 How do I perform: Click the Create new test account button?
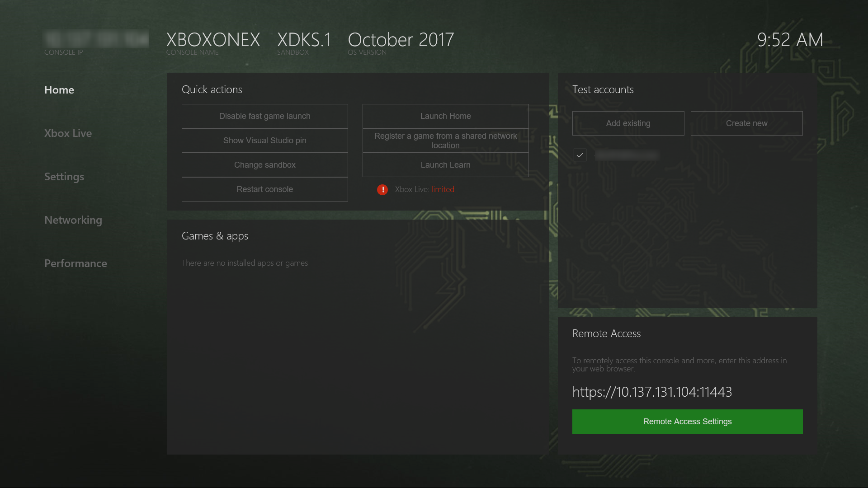point(746,123)
